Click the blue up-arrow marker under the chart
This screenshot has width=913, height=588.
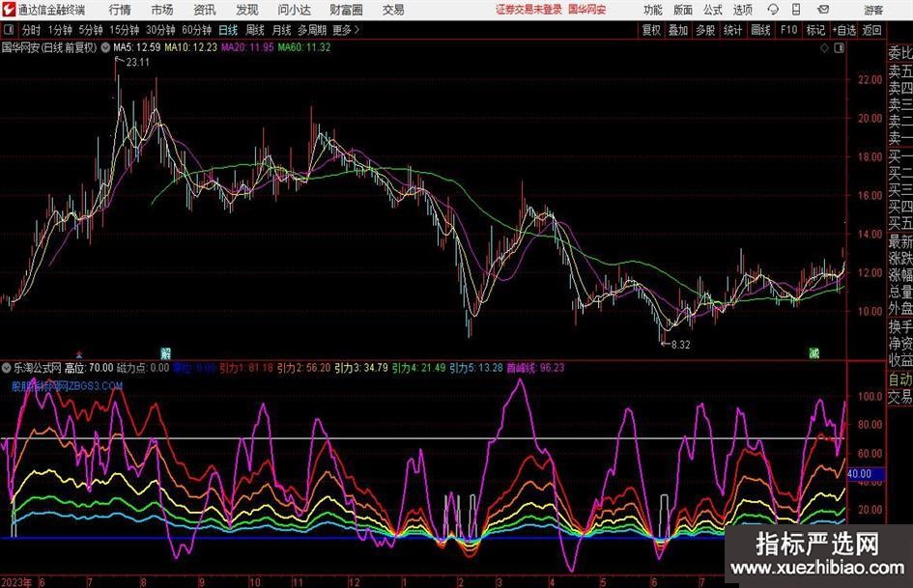click(x=79, y=354)
